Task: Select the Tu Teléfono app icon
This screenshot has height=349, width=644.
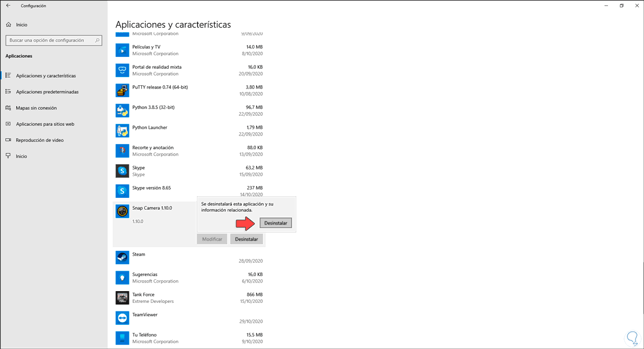Action: click(122, 338)
